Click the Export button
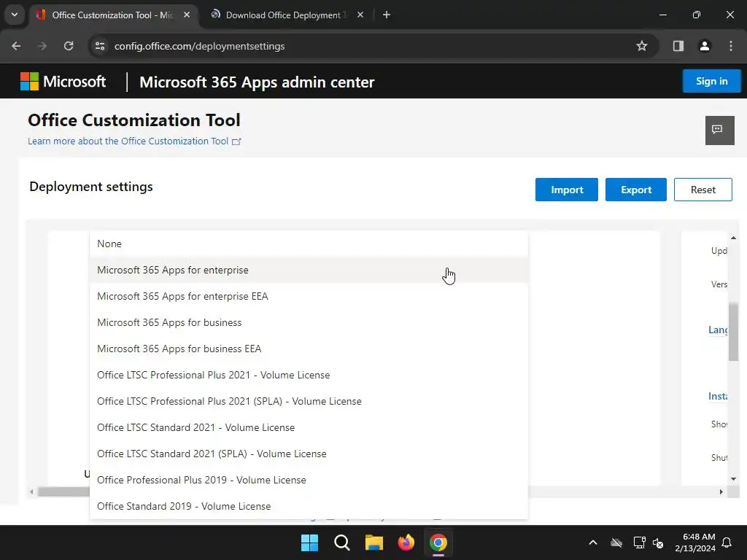Screen dimensions: 747x560 tap(635, 190)
